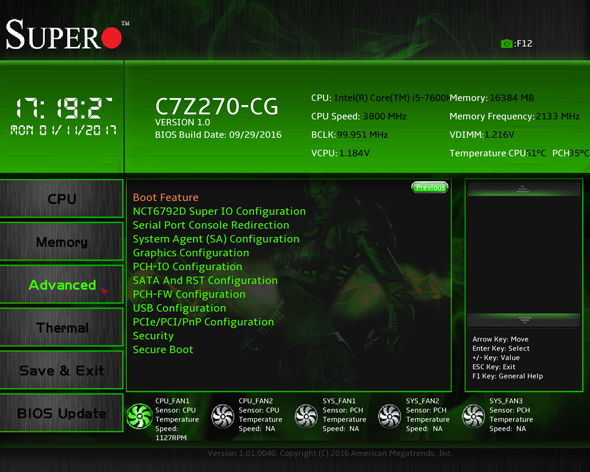Click the Memory Frequency 2133 MHz value

coord(558,116)
